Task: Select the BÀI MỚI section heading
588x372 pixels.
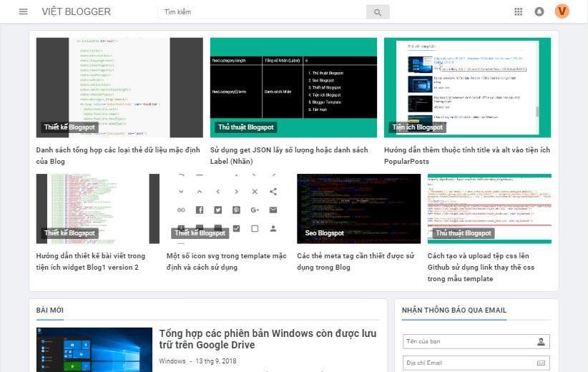Action: (x=50, y=310)
